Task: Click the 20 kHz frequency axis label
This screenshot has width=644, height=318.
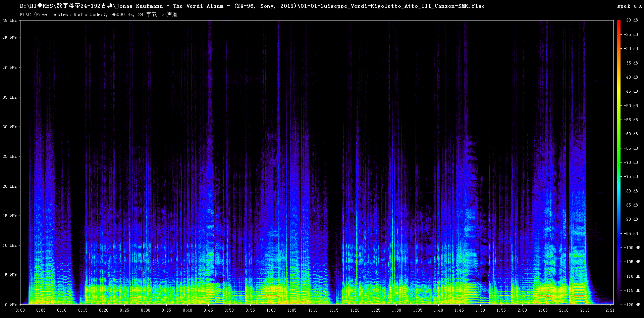Action: 10,186
